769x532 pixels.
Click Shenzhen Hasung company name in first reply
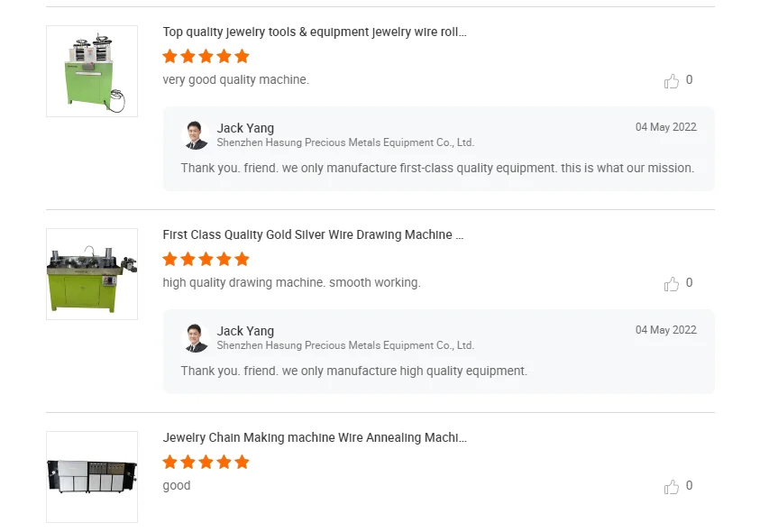345,142
